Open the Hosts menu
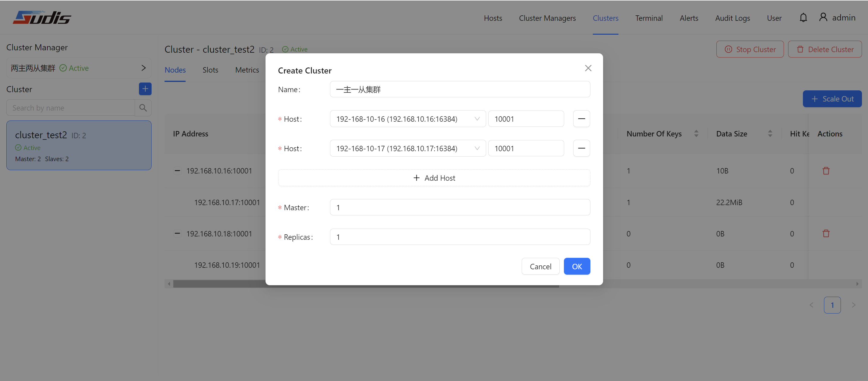Viewport: 868px width, 381px height. 493,18
